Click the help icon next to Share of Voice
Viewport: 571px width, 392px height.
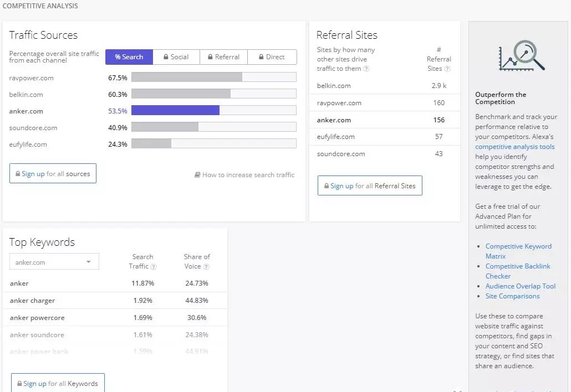(206, 267)
